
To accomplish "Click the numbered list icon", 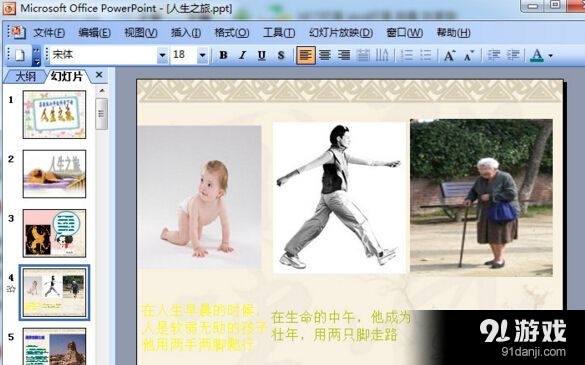I will pos(407,55).
